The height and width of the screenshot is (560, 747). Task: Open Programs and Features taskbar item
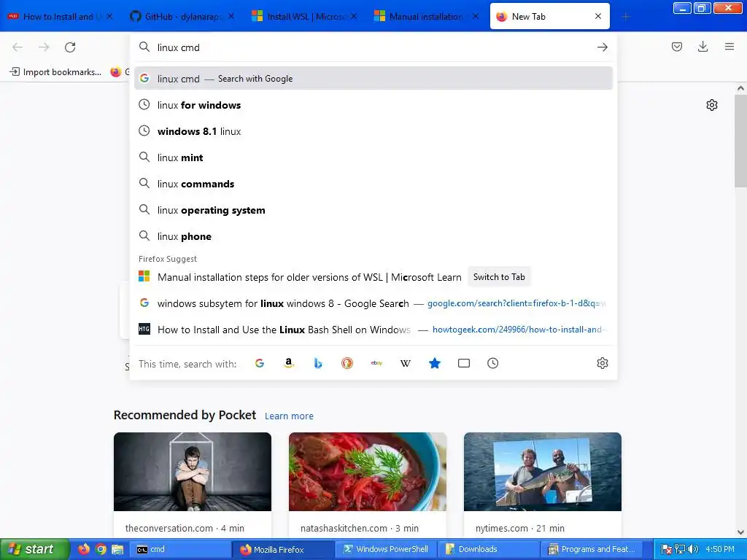click(592, 549)
